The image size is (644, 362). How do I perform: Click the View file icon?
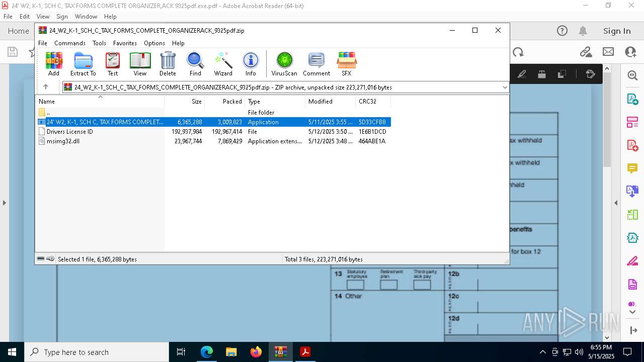(140, 64)
